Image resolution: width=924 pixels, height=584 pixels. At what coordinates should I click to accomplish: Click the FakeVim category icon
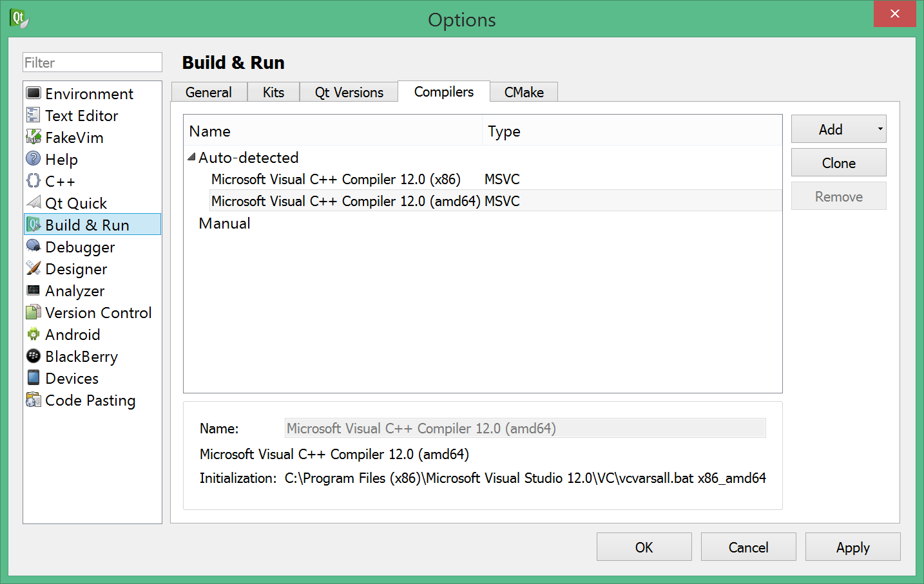(x=34, y=137)
